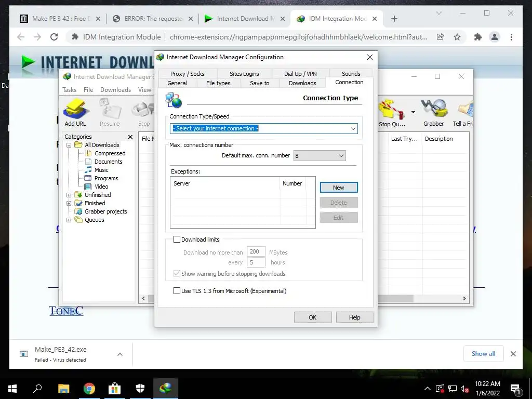Click Help in the Configuration dialog
Image resolution: width=532 pixels, height=399 pixels.
pos(354,317)
